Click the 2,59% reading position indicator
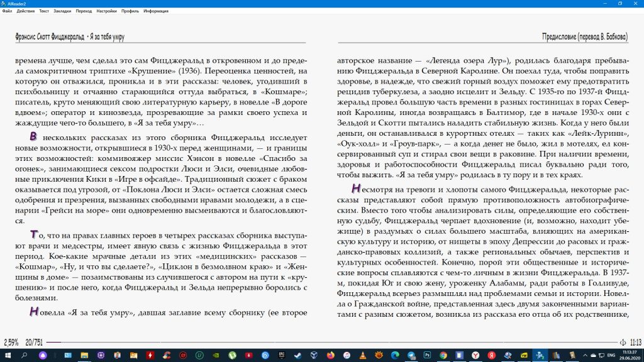The width and height of the screenshot is (644, 362). click(11, 343)
